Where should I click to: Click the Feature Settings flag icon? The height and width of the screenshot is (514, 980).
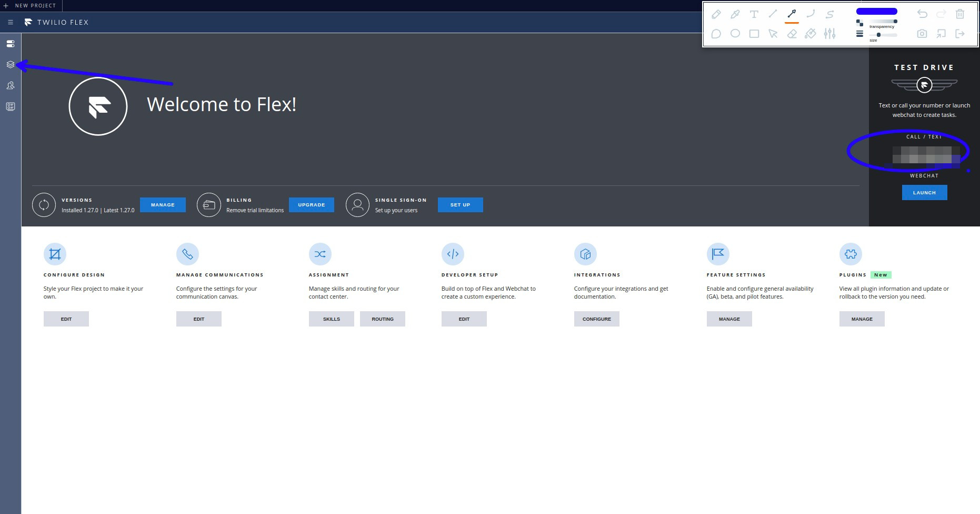click(718, 254)
